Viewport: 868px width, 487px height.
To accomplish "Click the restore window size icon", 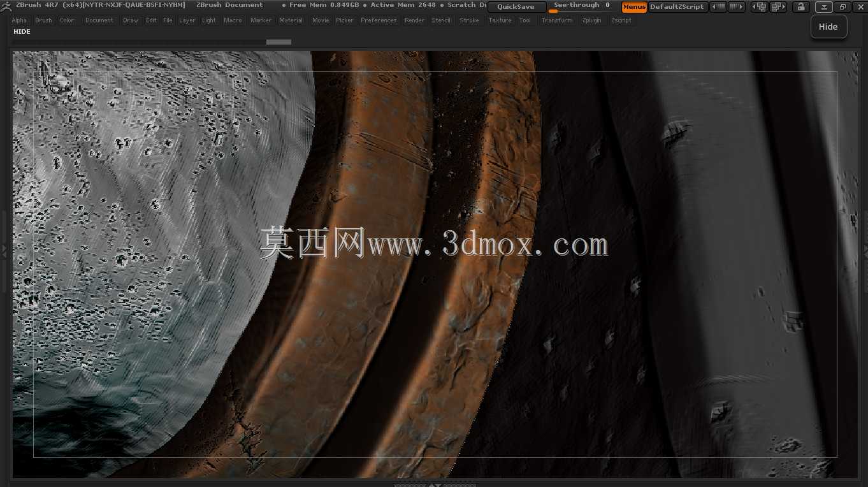I will click(843, 7).
